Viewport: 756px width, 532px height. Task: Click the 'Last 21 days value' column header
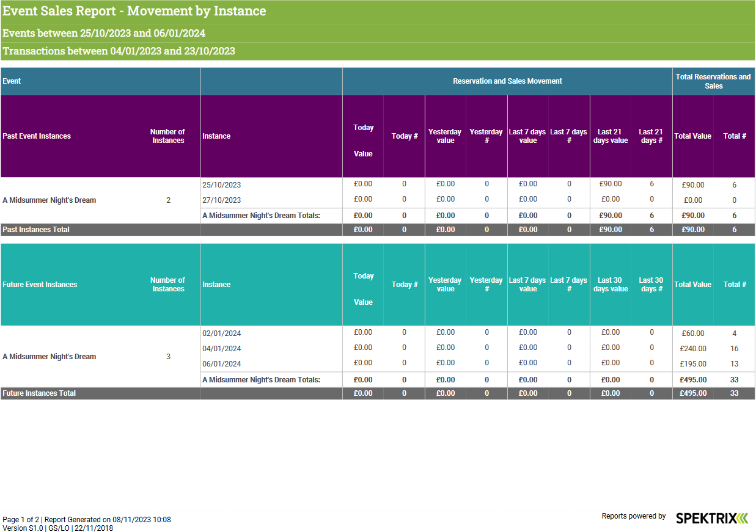pyautogui.click(x=611, y=136)
